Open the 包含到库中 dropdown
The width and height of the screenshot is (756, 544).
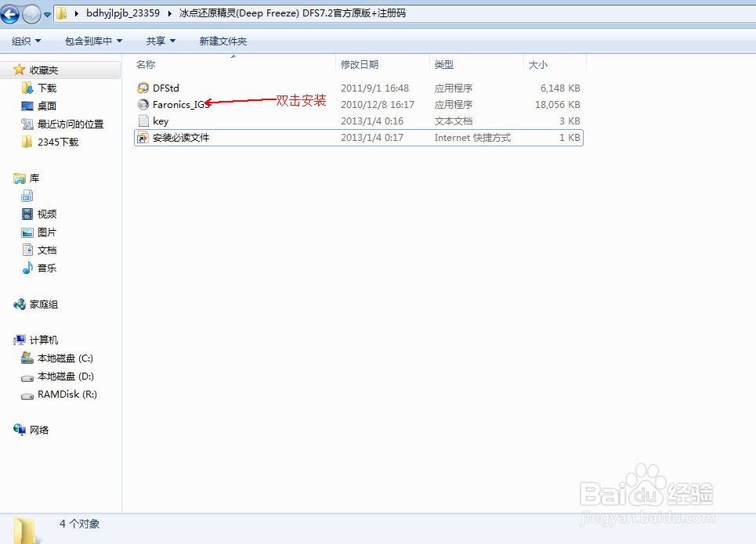click(x=93, y=41)
